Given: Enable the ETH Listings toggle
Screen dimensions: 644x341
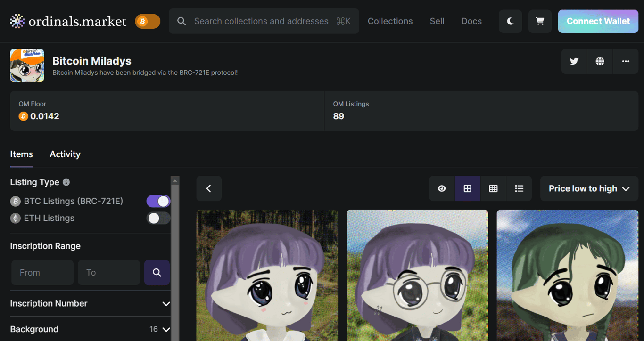Looking at the screenshot, I should click(x=158, y=218).
